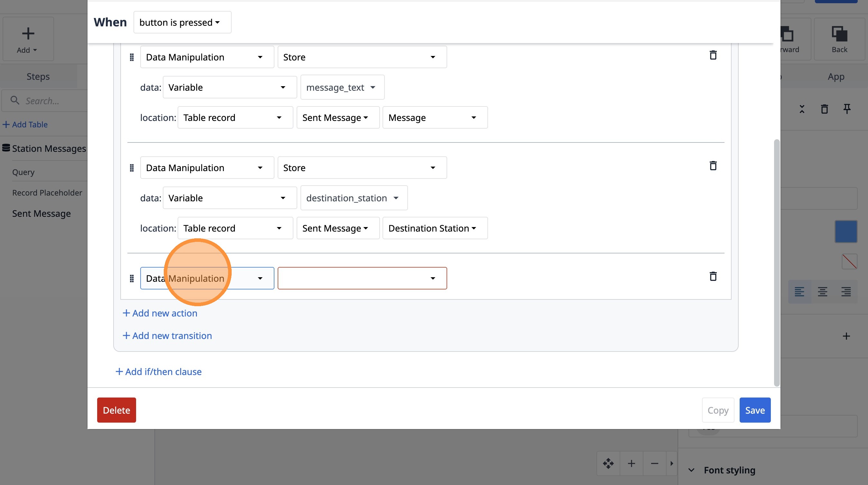The width and height of the screenshot is (868, 485).
Task: Click the zoom in plus icon
Action: click(x=632, y=463)
